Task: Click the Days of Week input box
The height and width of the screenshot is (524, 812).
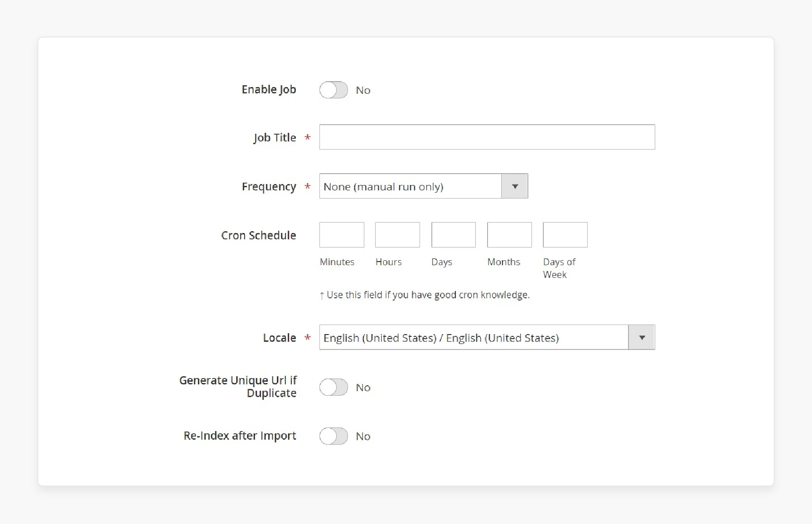Action: click(x=565, y=235)
